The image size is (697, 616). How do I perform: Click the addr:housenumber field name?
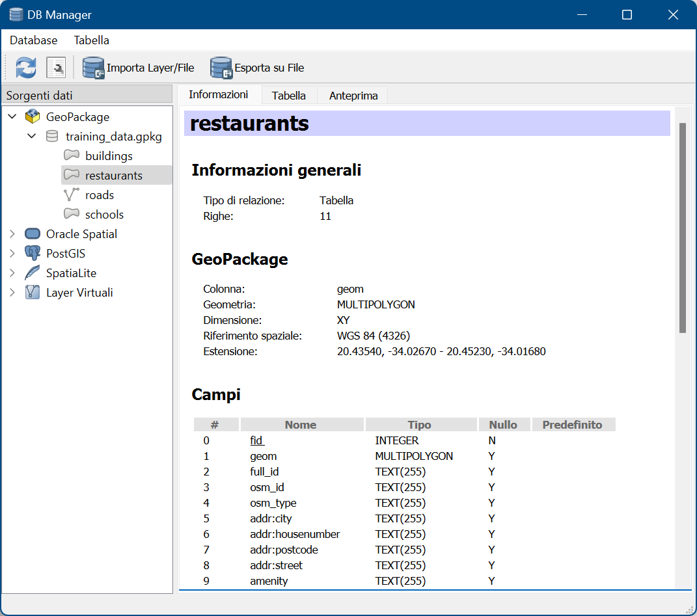tap(295, 534)
